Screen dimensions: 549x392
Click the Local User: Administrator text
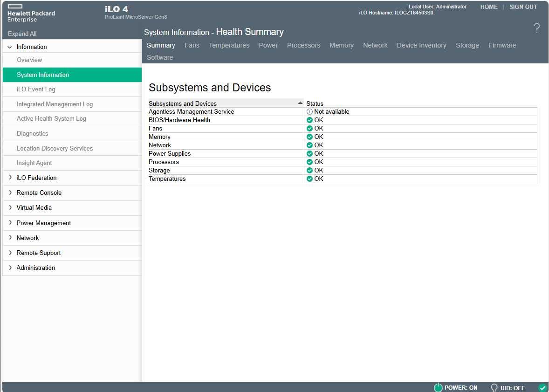(x=437, y=7)
